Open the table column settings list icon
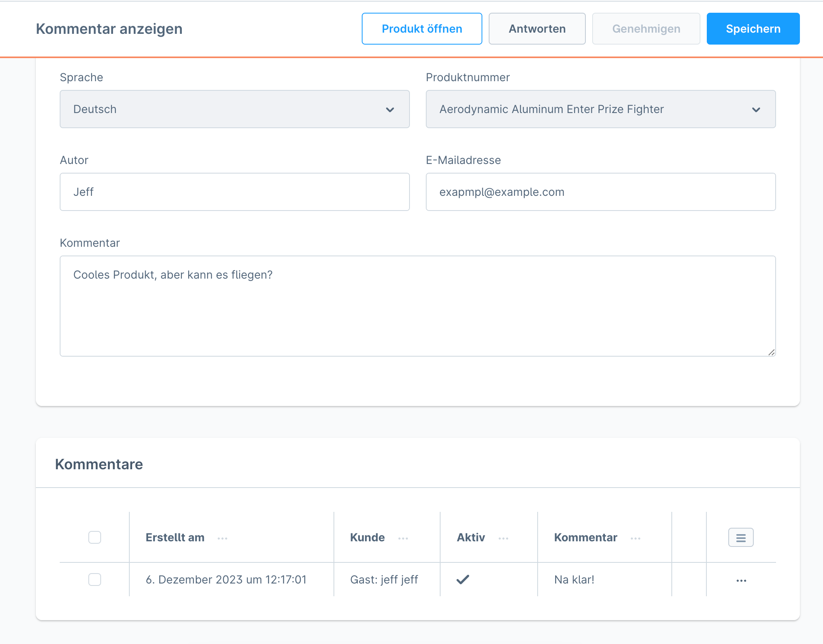 pos(741,538)
